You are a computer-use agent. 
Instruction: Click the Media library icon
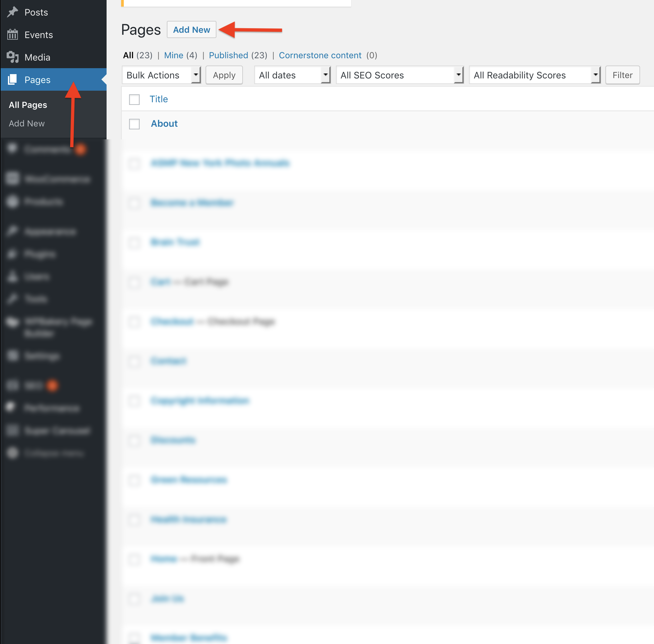coord(13,57)
